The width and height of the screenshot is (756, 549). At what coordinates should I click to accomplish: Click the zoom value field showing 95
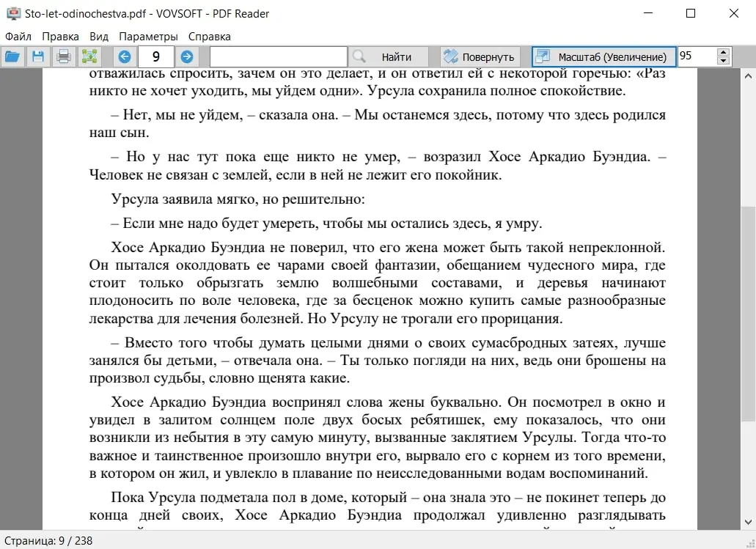(x=697, y=56)
